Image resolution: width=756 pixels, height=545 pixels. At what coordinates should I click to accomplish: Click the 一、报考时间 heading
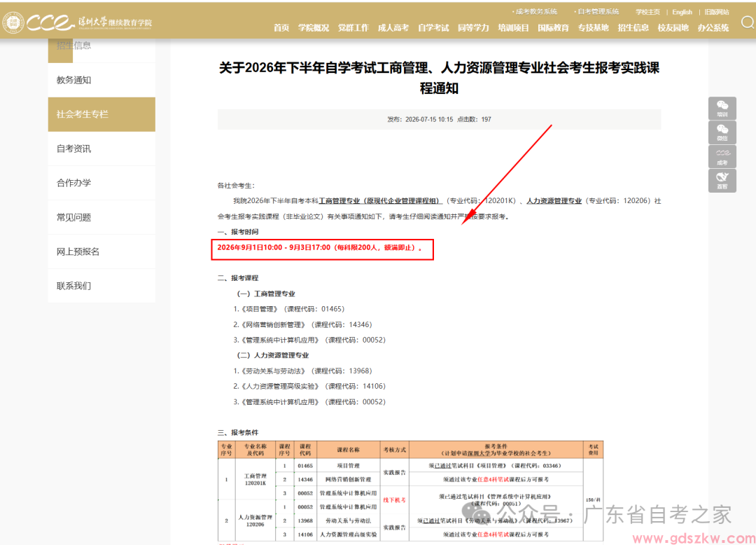(238, 232)
